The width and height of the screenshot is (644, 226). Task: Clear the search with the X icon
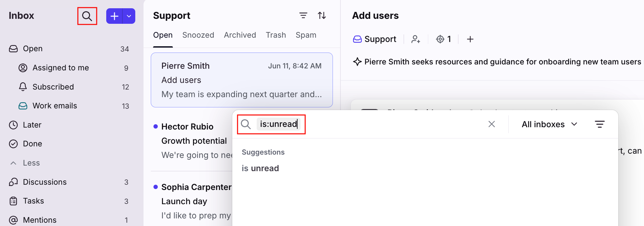tap(492, 124)
